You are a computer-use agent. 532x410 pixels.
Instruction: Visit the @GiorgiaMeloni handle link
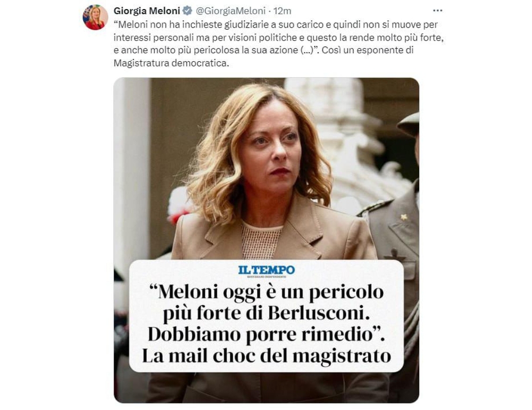point(230,11)
